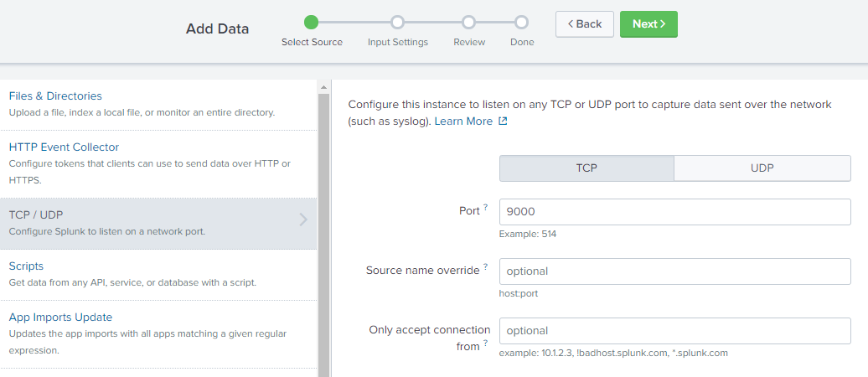Choose the Scripts data source
This screenshot has width=868, height=377.
[x=26, y=266]
